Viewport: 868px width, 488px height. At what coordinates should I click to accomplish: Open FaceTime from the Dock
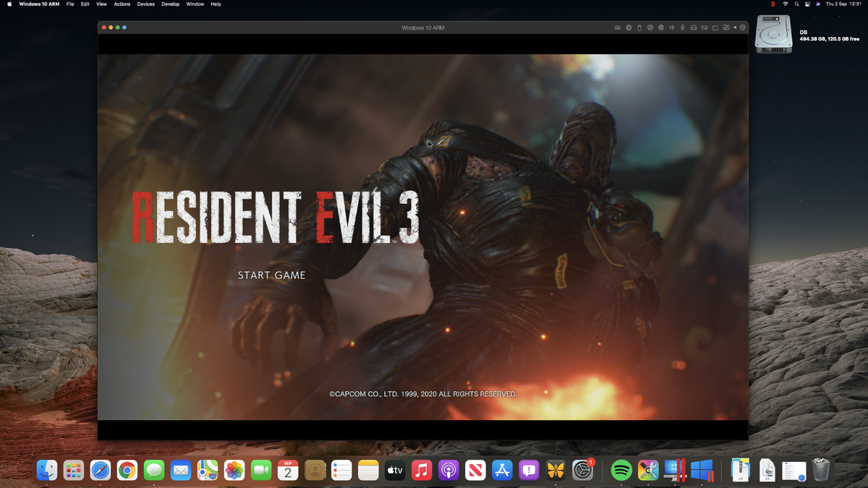coord(261,470)
